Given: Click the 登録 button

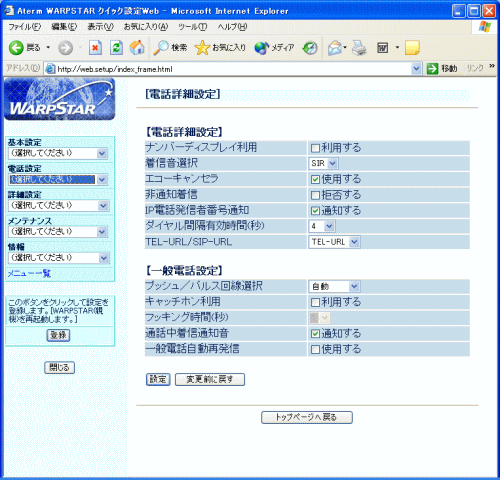Looking at the screenshot, I should (58, 335).
